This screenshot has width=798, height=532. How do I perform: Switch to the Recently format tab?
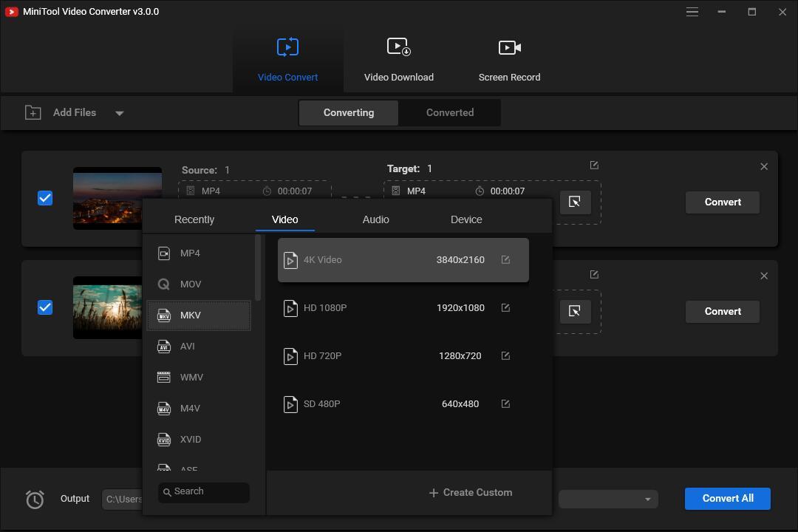[194, 219]
